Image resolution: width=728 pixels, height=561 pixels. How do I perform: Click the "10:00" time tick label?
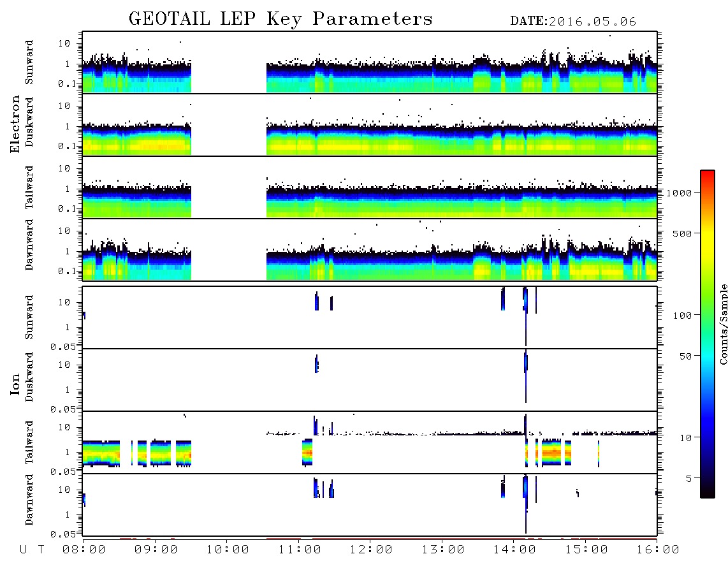[x=228, y=550]
